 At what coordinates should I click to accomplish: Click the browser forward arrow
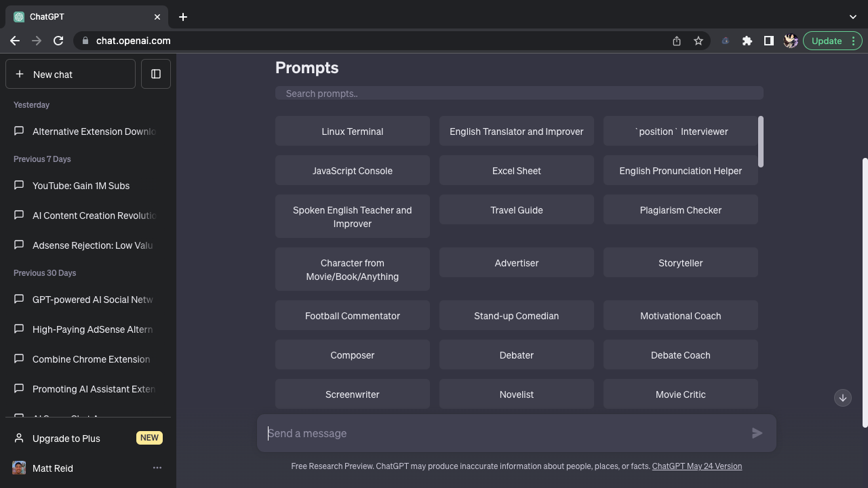pos(37,41)
